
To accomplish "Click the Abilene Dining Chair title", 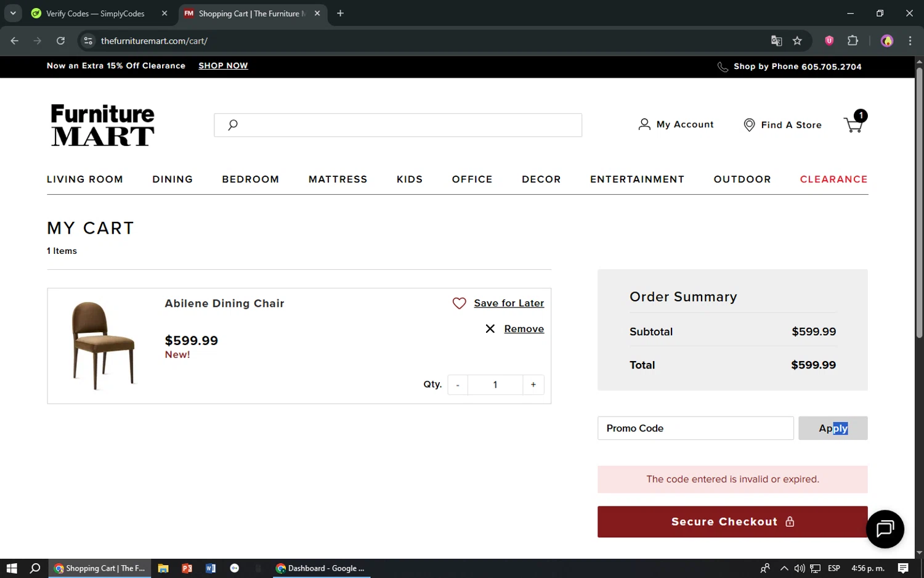I will pos(224,303).
